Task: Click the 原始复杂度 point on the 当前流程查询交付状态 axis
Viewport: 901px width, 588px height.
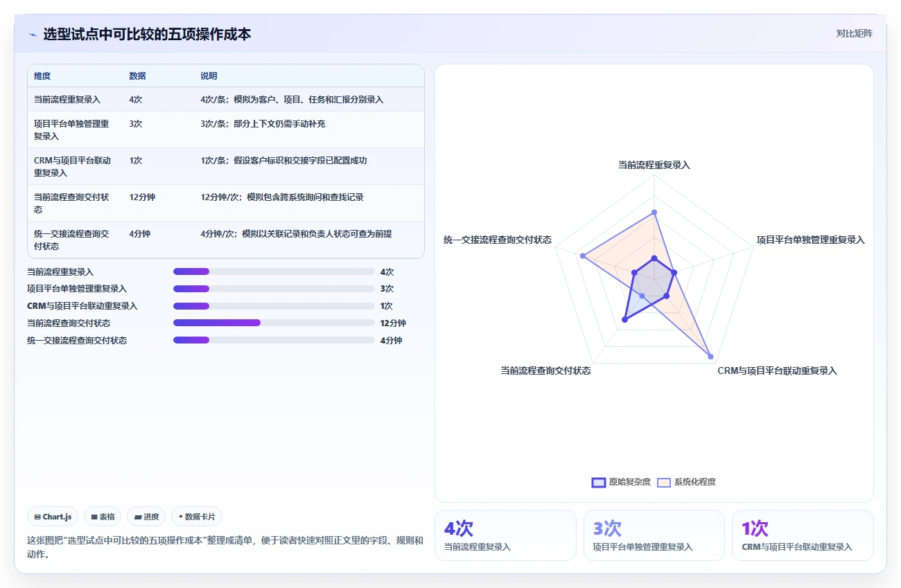Action: point(624,319)
